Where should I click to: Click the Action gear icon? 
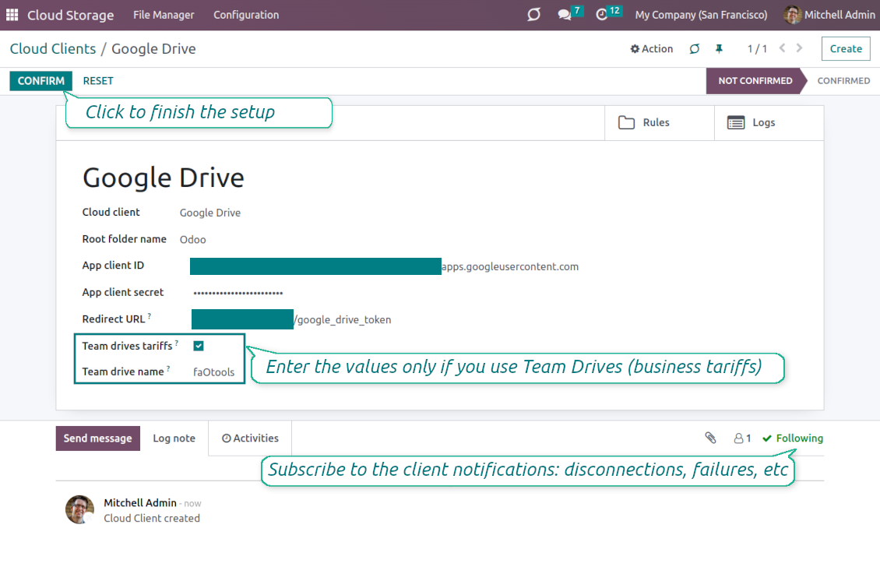pos(635,49)
